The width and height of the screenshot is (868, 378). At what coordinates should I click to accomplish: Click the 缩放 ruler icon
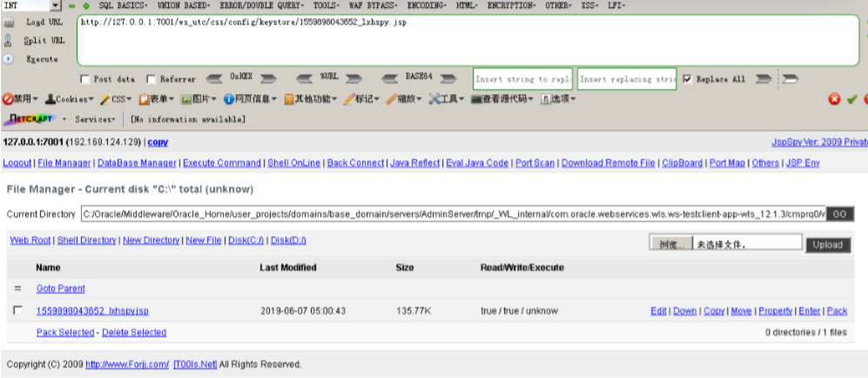392,99
